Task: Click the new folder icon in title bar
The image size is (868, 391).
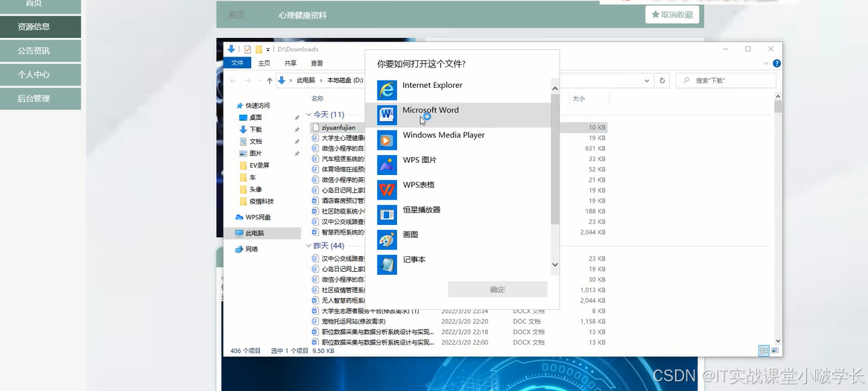Action: [259, 49]
